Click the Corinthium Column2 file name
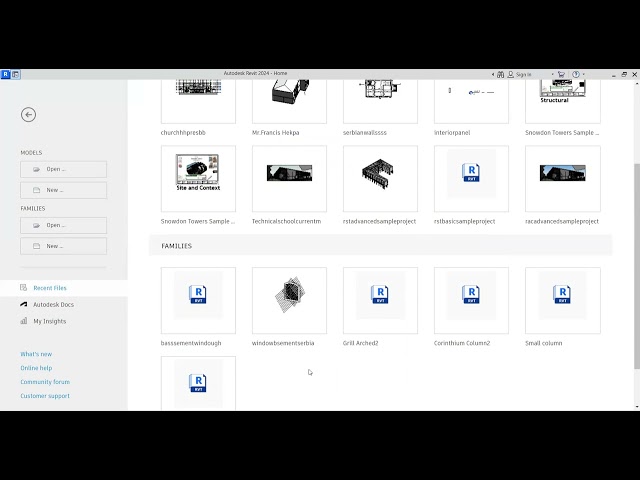640x480 pixels. 462,343
